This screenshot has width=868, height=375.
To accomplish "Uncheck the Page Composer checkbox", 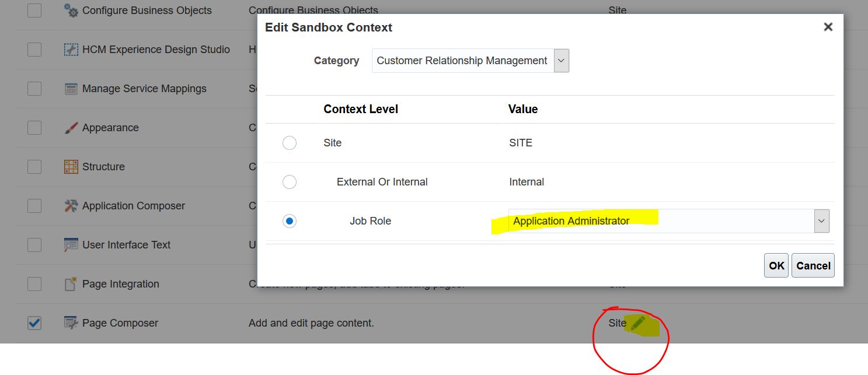I will click(34, 323).
